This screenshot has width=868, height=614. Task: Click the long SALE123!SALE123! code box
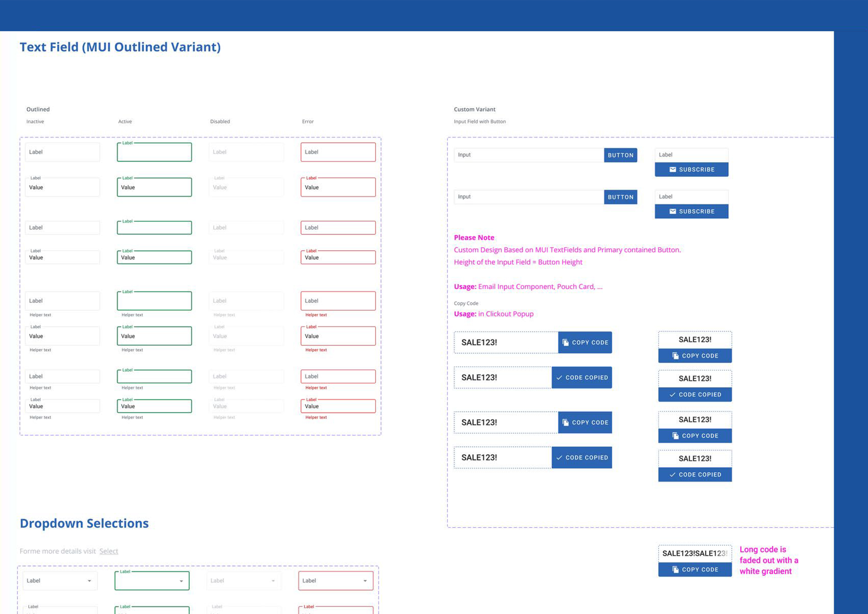pos(694,554)
